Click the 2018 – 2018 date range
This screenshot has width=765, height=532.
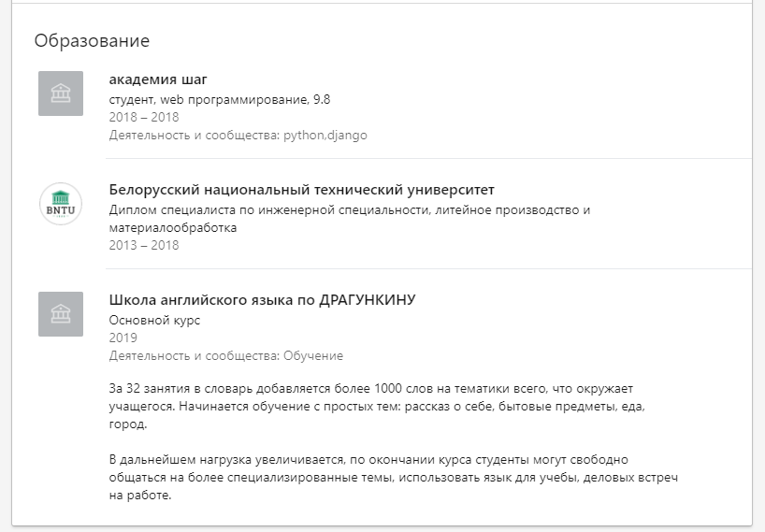pos(143,117)
